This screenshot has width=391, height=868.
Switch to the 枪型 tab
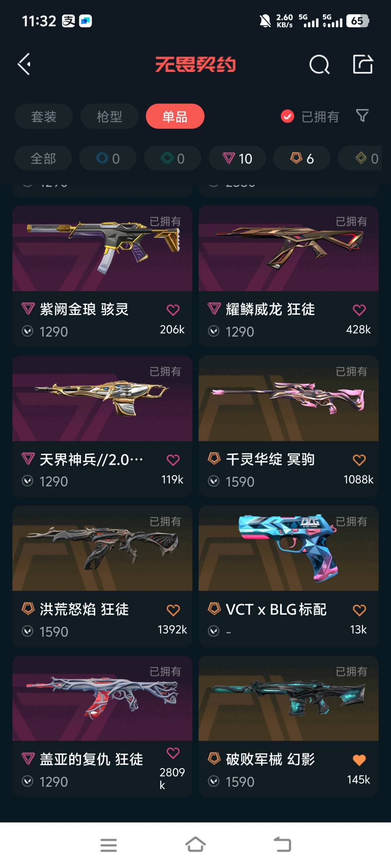tap(109, 116)
